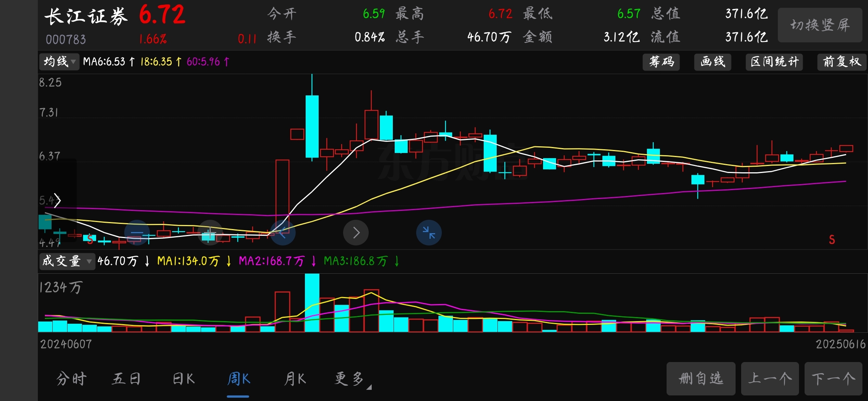Activate the 画线 drawing tool
The height and width of the screenshot is (401, 868).
[x=713, y=62]
